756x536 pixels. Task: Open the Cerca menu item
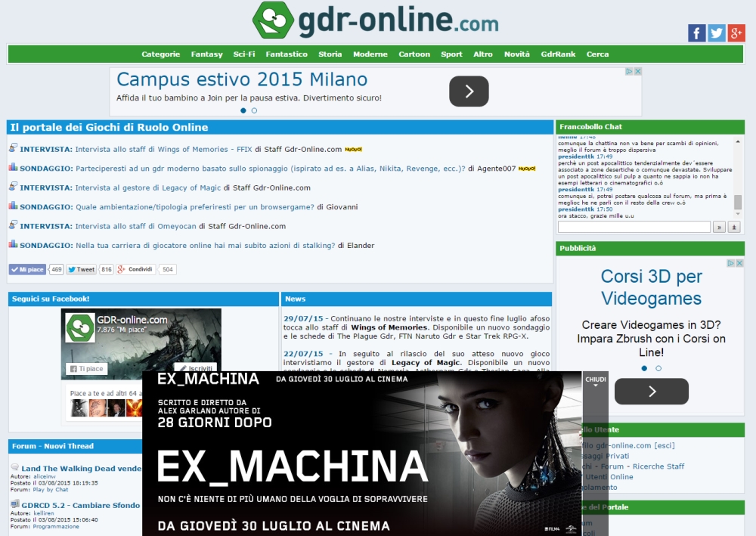(597, 54)
